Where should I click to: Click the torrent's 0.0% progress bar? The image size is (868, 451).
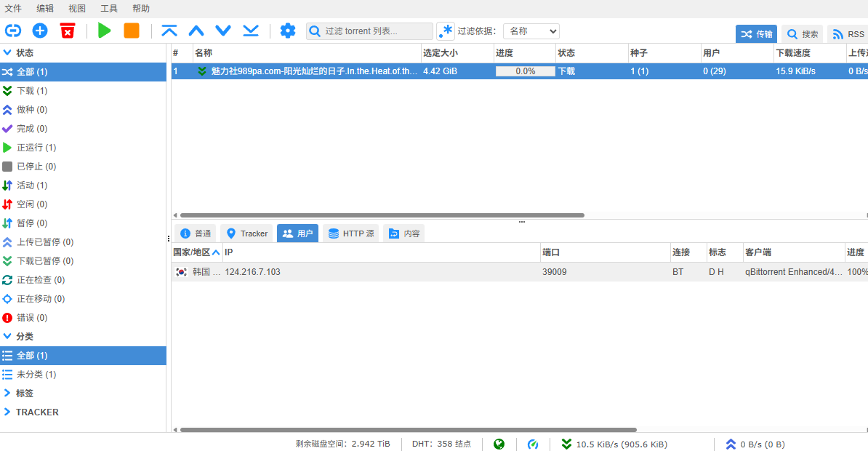[x=525, y=71]
